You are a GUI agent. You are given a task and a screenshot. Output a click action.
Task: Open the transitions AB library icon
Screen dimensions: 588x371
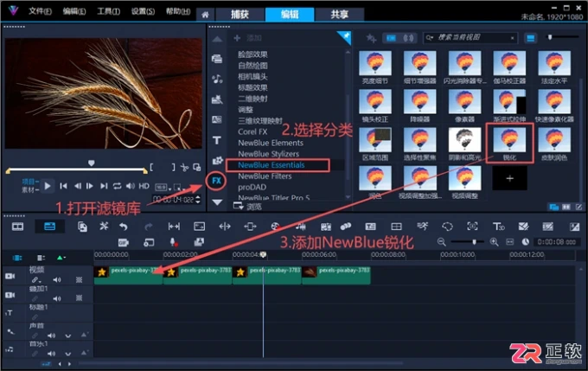pyautogui.click(x=217, y=119)
